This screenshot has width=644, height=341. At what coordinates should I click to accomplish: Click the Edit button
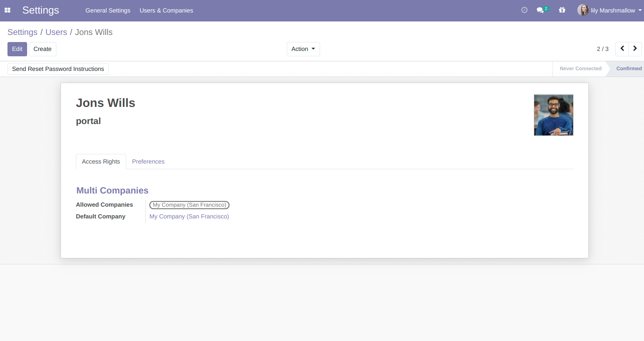[17, 49]
